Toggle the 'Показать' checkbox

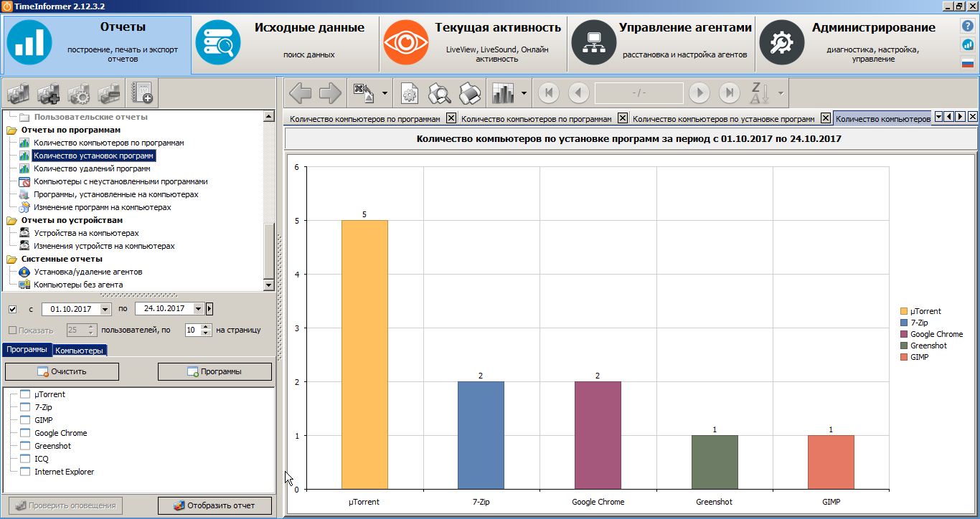tap(13, 330)
